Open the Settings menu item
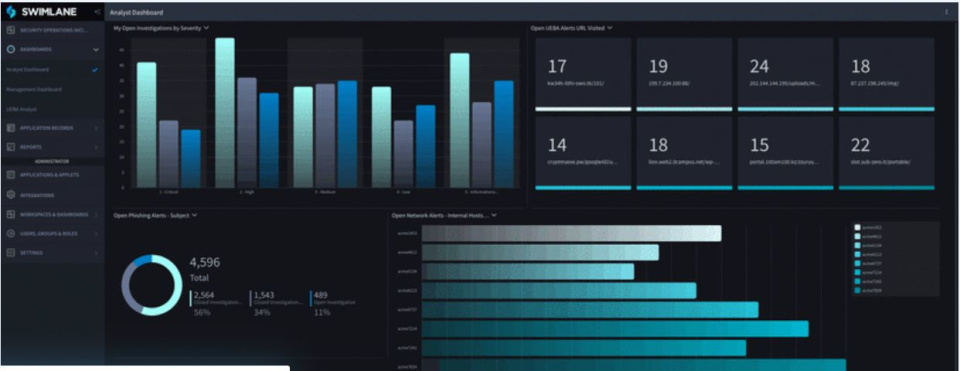This screenshot has width=960, height=371. 52,252
